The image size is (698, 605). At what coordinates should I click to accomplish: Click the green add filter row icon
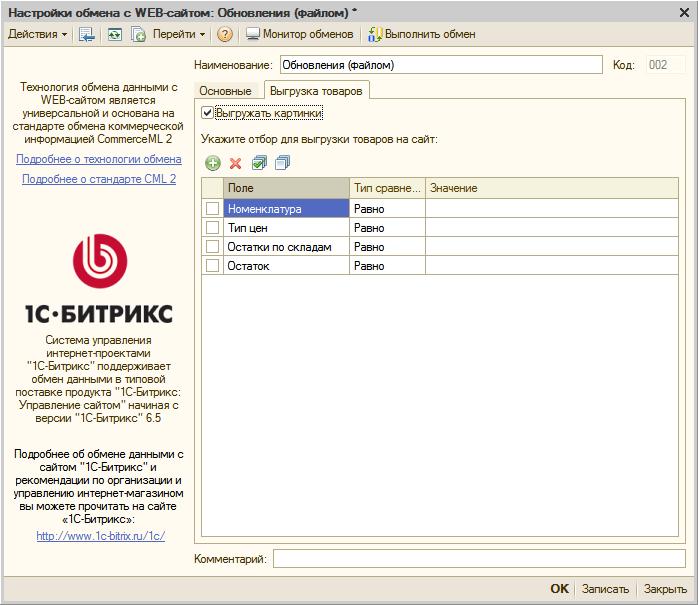point(212,163)
